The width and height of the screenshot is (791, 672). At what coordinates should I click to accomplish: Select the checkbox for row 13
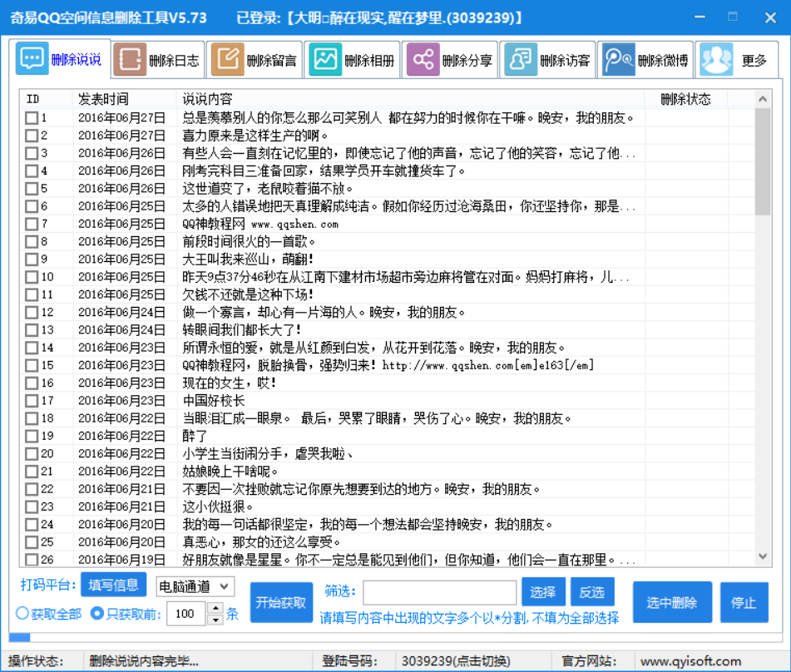32,330
